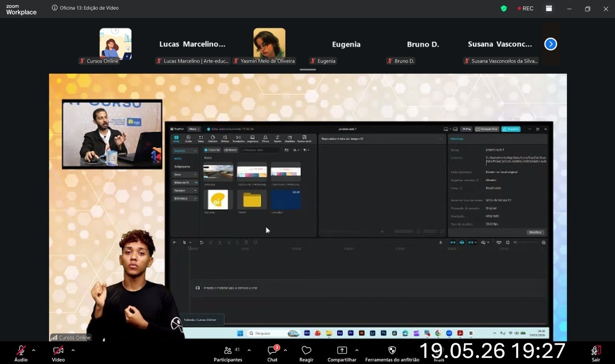Open audio options arrow beside Áudio
Image resolution: width=615 pixels, height=364 pixels.
pos(33,350)
